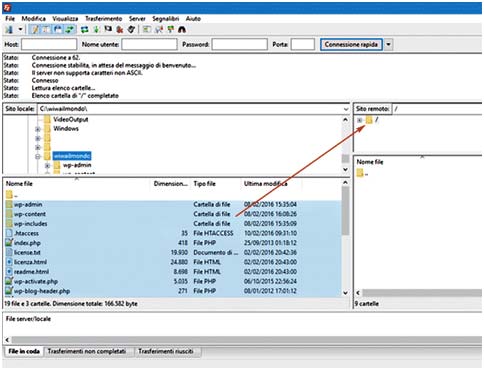Click the wp-activate.php file icon
This screenshot has width=484, height=370.
9,281
